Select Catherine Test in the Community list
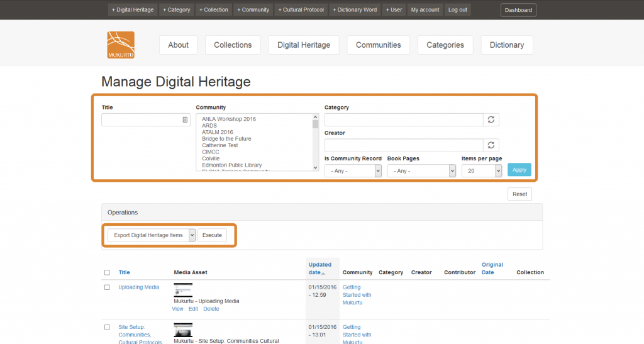Image resolution: width=644 pixels, height=344 pixels. (219, 145)
